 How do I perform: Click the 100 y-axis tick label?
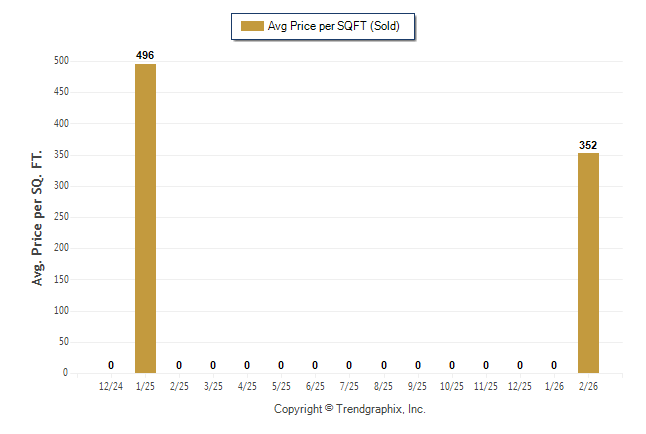point(62,311)
